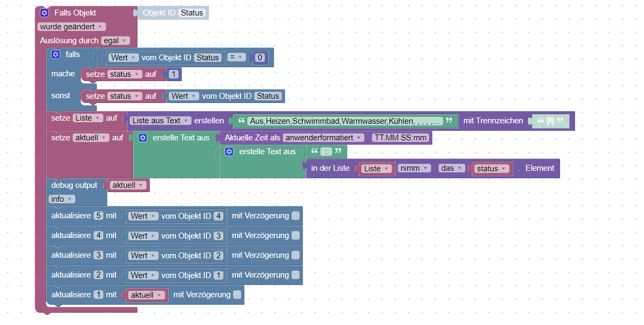Open Wert dropdown for Objekt ID 2
The height and width of the screenshot is (325, 644).
tap(144, 256)
